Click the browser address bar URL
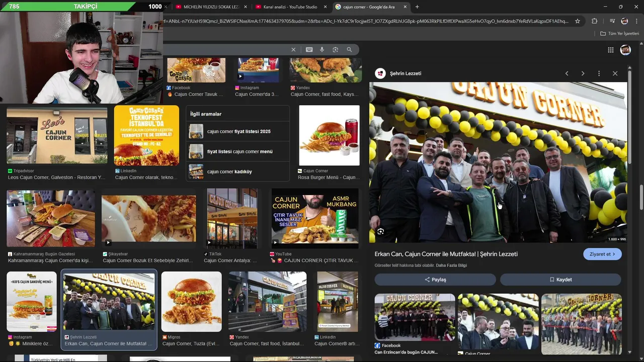This screenshot has height=362, width=644. 366,21
